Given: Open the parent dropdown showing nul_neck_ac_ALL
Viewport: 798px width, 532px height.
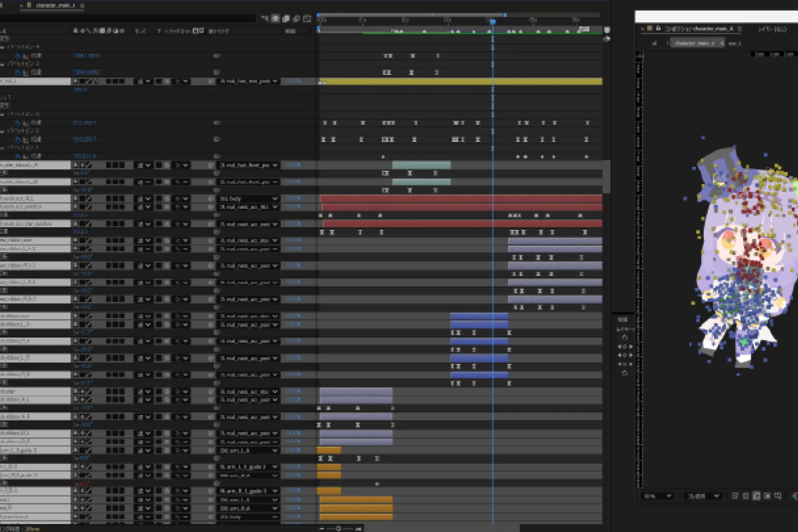Looking at the screenshot, I should coord(248,207).
